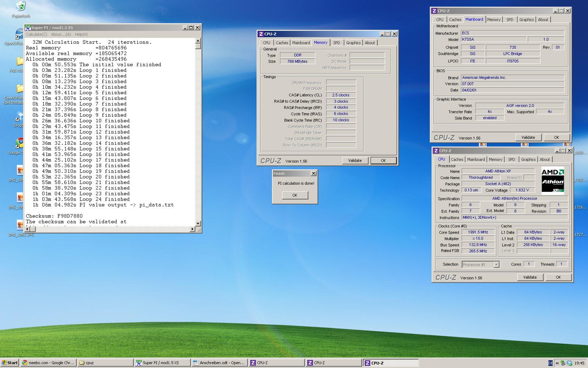Click the CPU-Z Memory window title icon
The height and width of the screenshot is (368, 588).
tap(261, 34)
